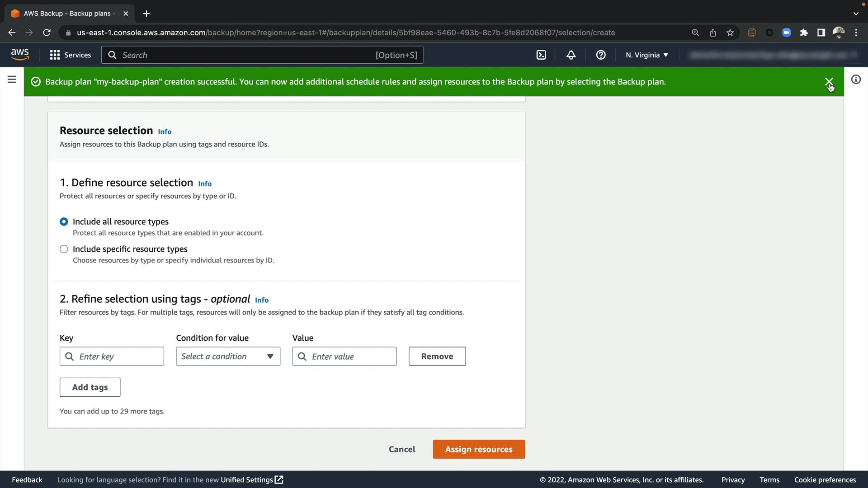The width and height of the screenshot is (868, 488).
Task: Click the Assign resources button
Action: coord(478,449)
